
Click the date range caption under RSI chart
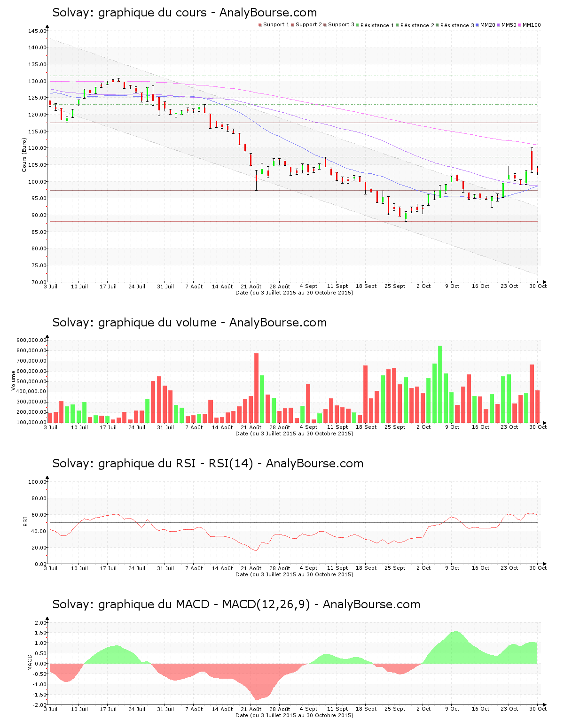(x=294, y=574)
